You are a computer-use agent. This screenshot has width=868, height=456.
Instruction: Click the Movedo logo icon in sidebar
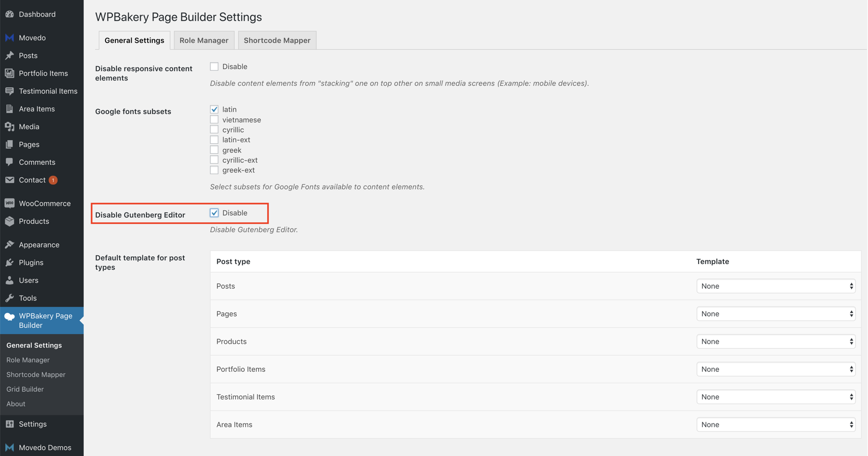click(9, 38)
